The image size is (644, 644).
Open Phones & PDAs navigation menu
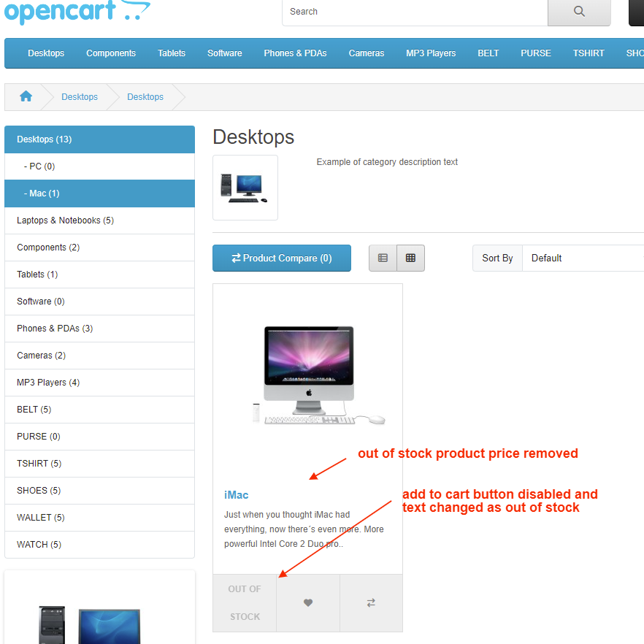(x=295, y=53)
